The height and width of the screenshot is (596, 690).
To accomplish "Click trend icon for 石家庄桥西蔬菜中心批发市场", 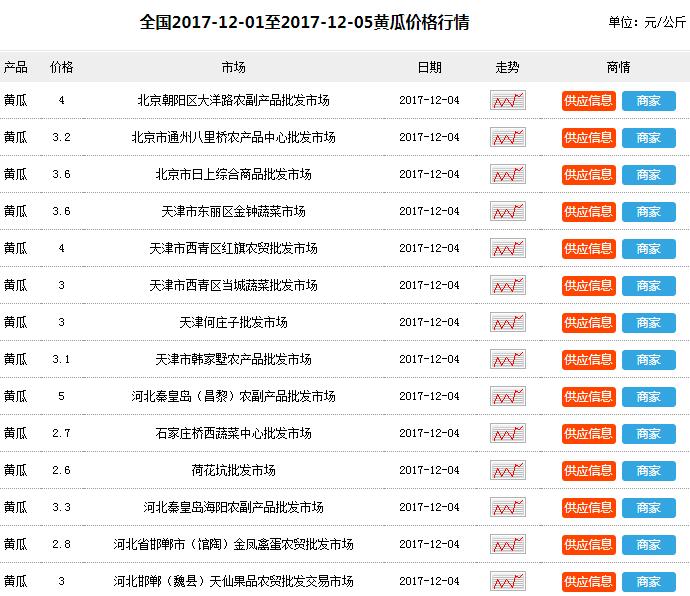I will point(507,434).
